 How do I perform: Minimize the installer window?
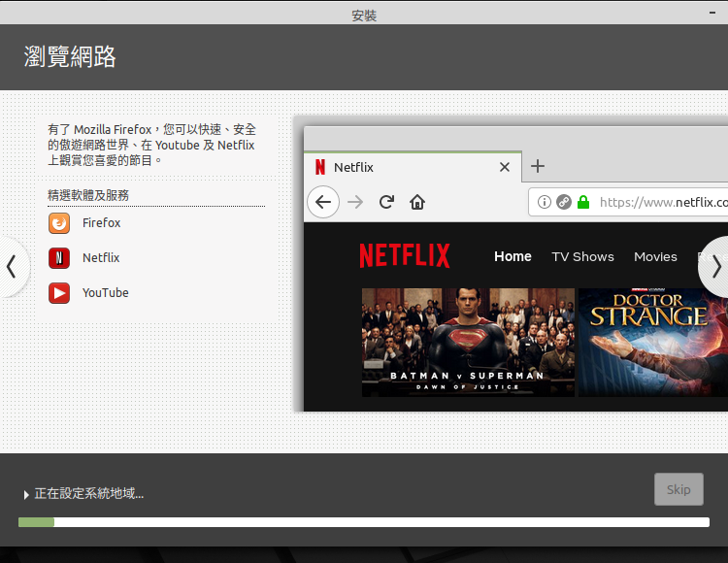click(712, 13)
